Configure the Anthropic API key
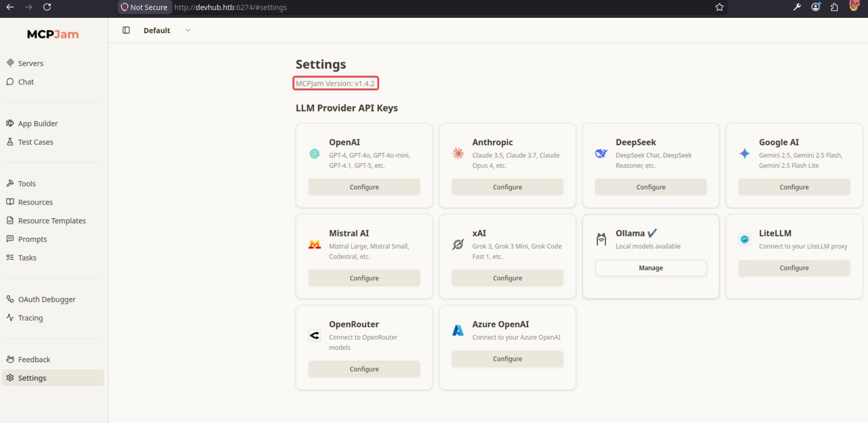This screenshot has width=868, height=423. [507, 187]
